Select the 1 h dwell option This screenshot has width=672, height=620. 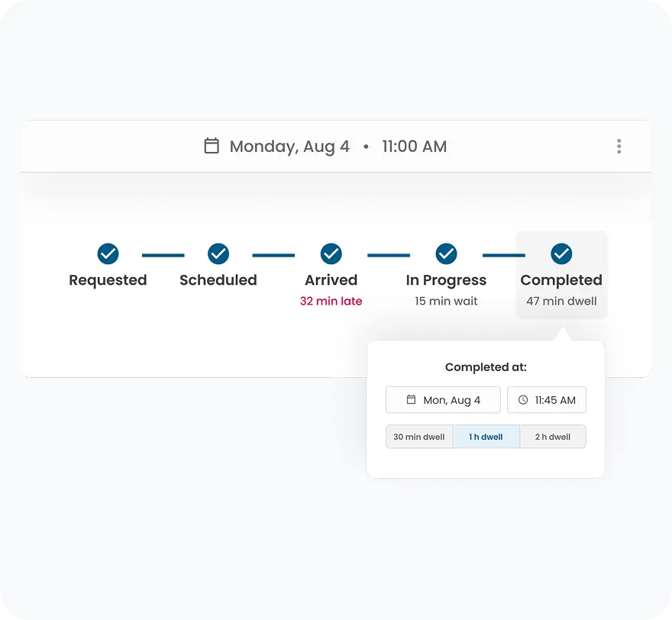486,436
